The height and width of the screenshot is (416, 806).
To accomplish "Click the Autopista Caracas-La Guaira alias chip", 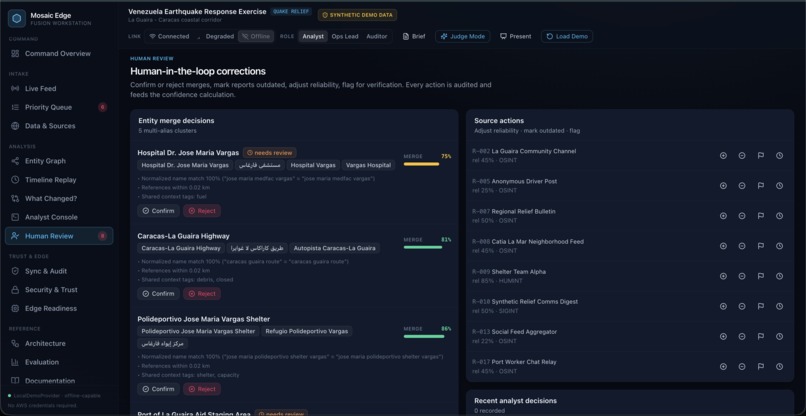I will tap(335, 248).
